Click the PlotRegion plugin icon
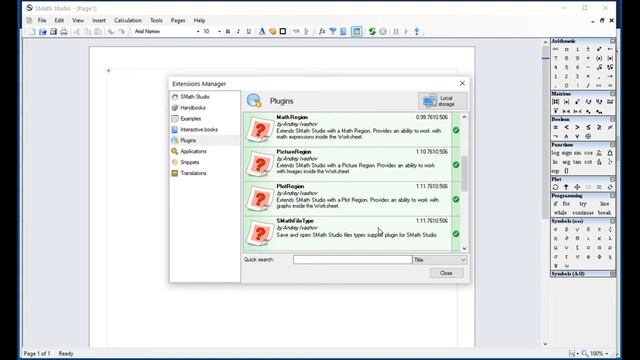Screen dimensions: 640x360 (x=260, y=199)
